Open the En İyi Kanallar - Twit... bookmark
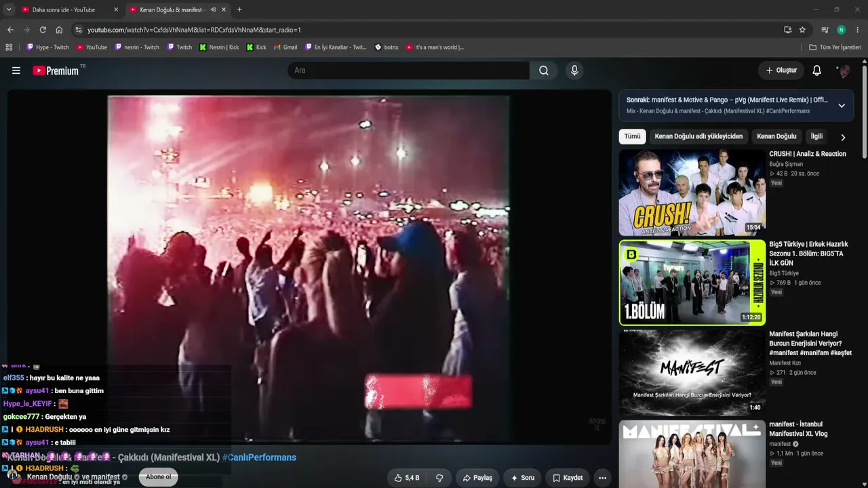 coord(336,47)
